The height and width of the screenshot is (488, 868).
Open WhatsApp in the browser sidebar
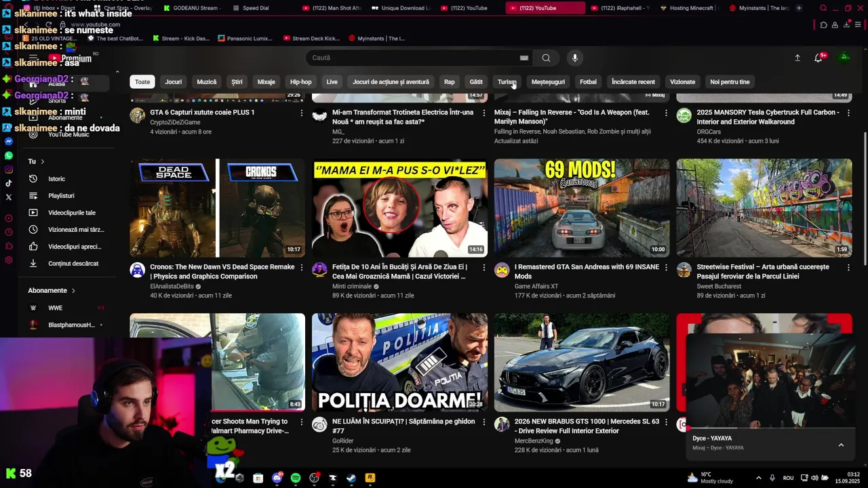9,156
